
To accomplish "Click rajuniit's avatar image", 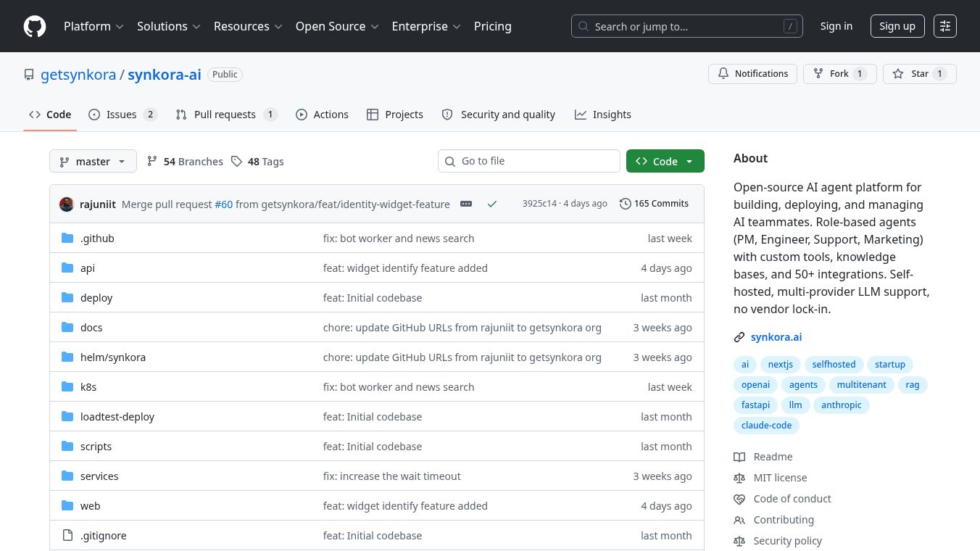I will (x=67, y=204).
